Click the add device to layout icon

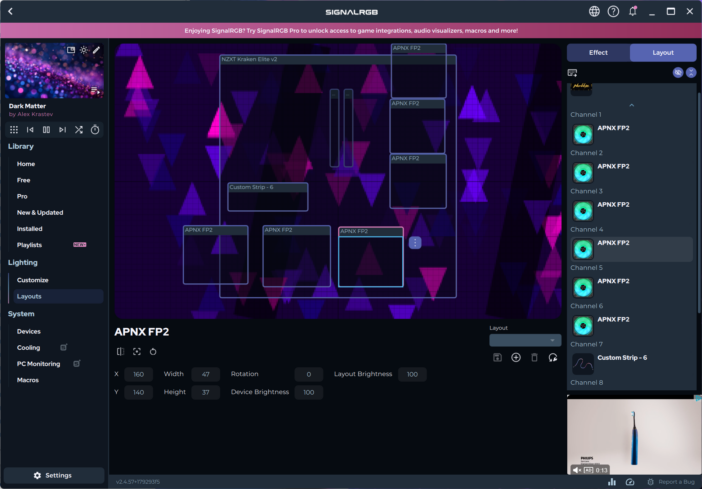[572, 73]
